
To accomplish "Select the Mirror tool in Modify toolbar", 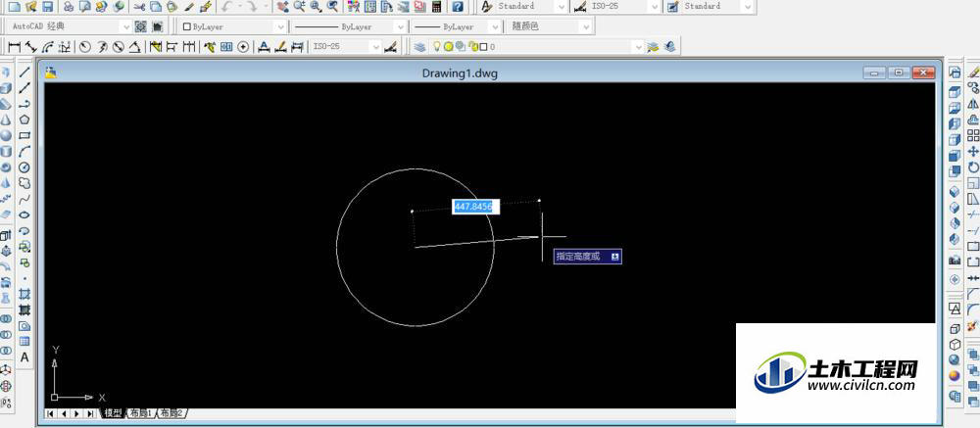I will tap(973, 104).
